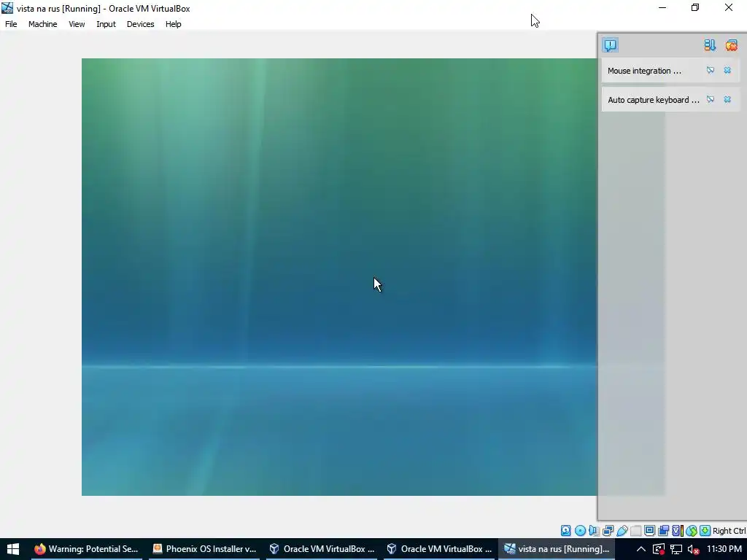Click the Right Ctrl host key label
Image resolution: width=747 pixels, height=560 pixels.
click(x=729, y=531)
